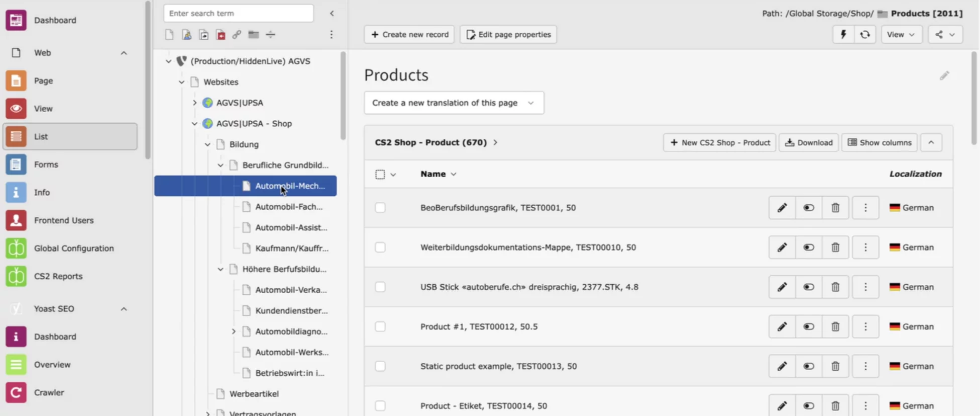Click Show columns button
Screen dimensions: 980x416
879,142
